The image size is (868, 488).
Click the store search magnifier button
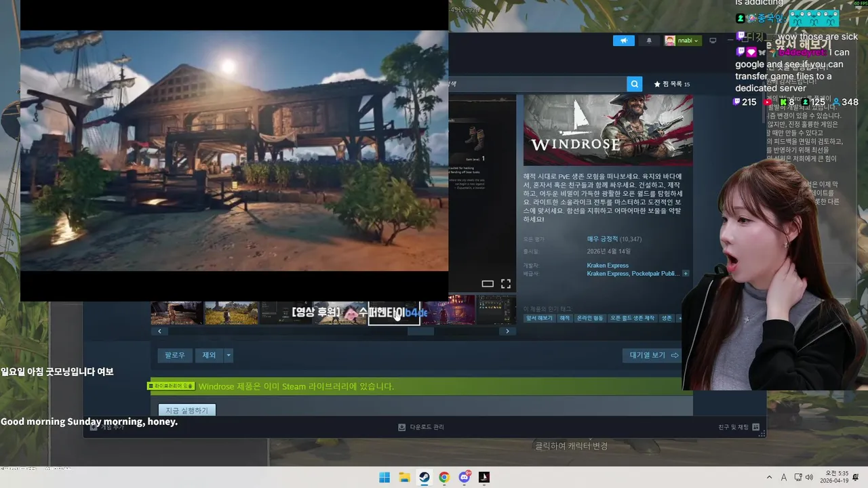[635, 84]
